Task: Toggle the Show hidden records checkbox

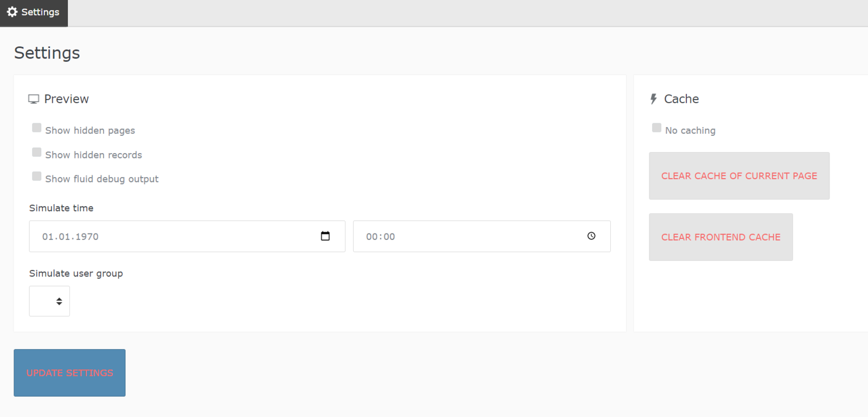Action: (37, 152)
